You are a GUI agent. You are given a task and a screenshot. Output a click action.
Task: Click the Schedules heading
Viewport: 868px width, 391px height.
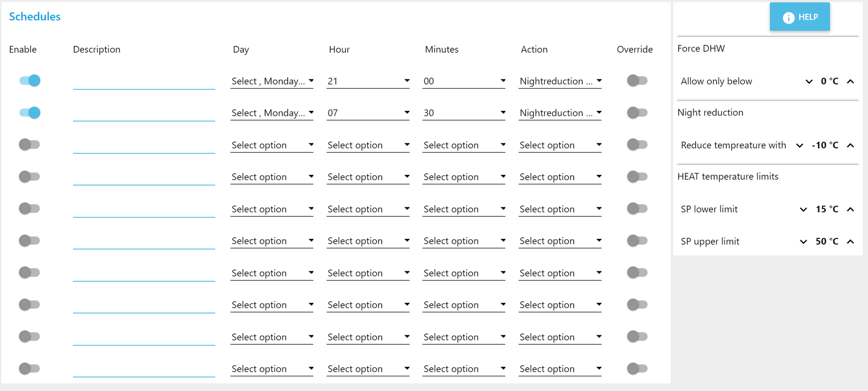[35, 16]
